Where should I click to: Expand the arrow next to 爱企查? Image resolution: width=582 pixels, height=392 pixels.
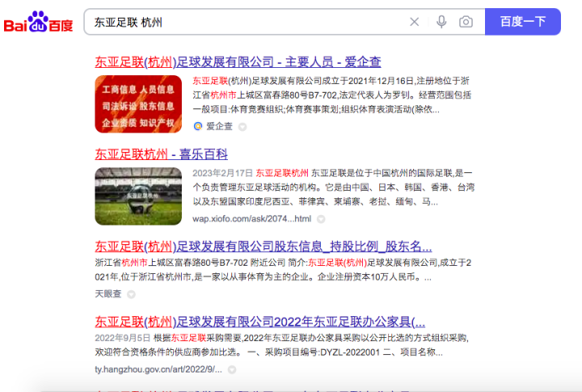point(242,127)
